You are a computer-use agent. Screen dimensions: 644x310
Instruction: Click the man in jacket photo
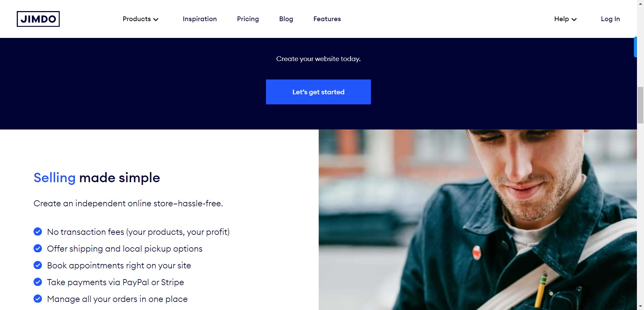(x=478, y=220)
